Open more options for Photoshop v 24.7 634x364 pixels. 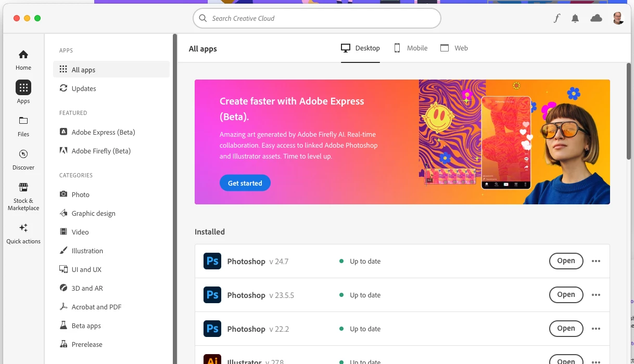(596, 261)
